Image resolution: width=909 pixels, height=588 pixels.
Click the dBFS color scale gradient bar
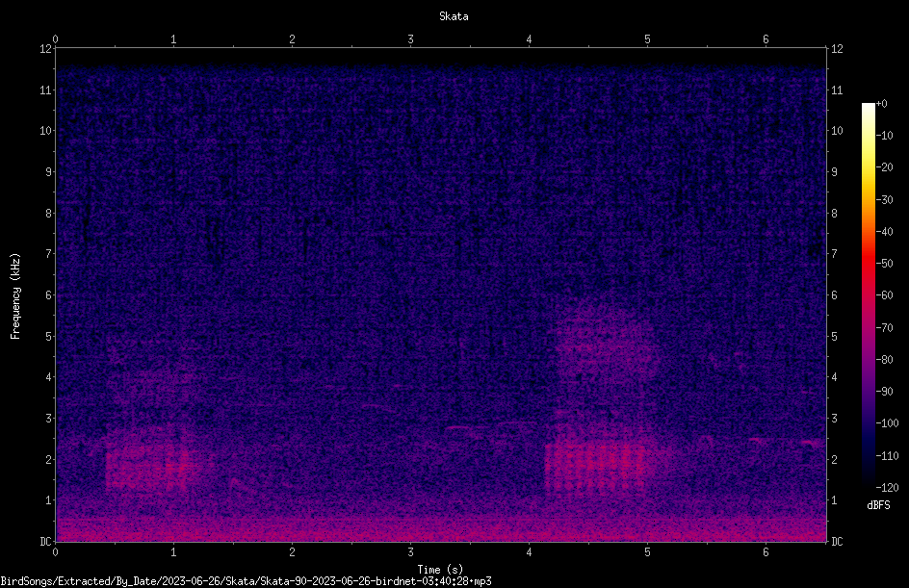(x=868, y=295)
